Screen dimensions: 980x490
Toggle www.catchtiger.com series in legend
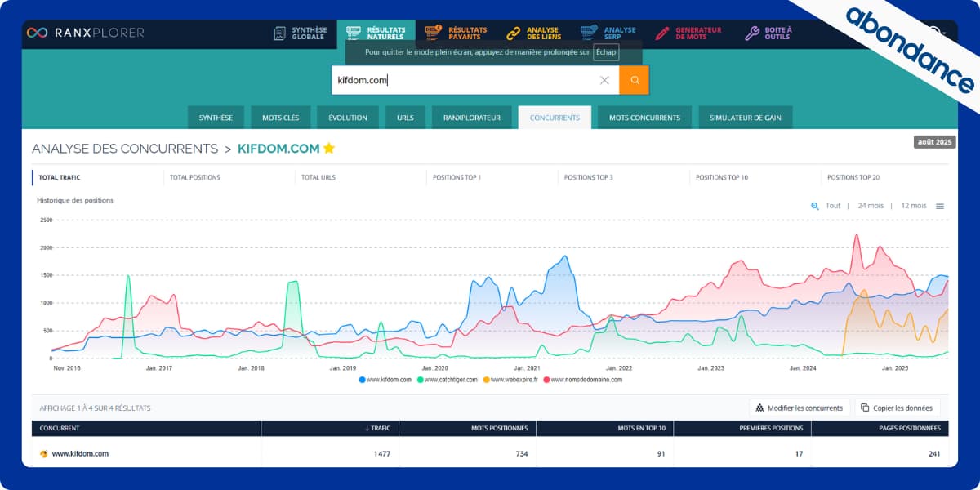[x=448, y=380]
